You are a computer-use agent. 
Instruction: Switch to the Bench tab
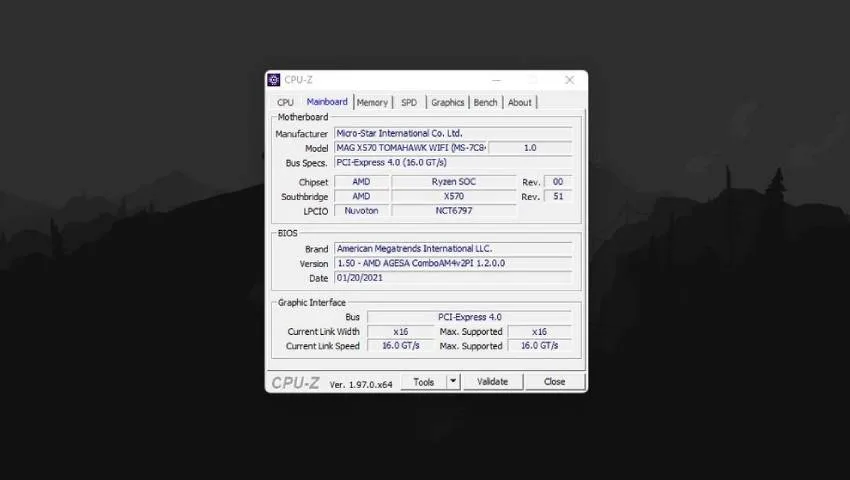(x=485, y=103)
